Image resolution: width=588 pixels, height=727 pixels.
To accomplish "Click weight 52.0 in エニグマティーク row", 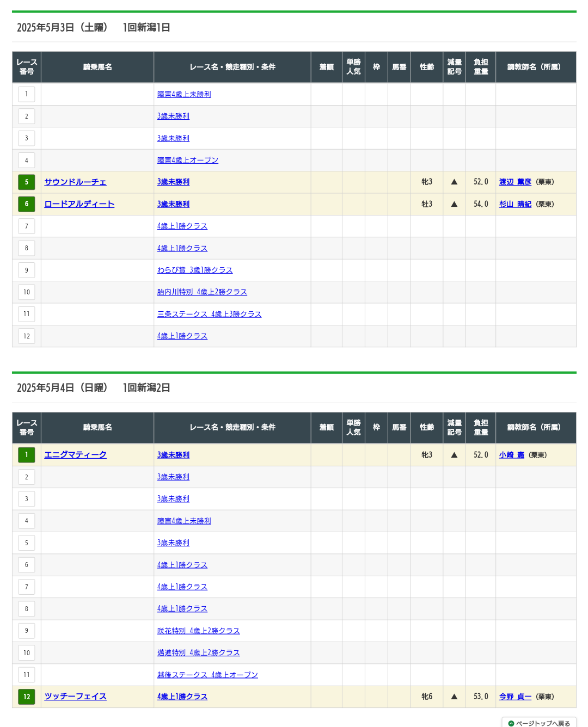I will (481, 455).
